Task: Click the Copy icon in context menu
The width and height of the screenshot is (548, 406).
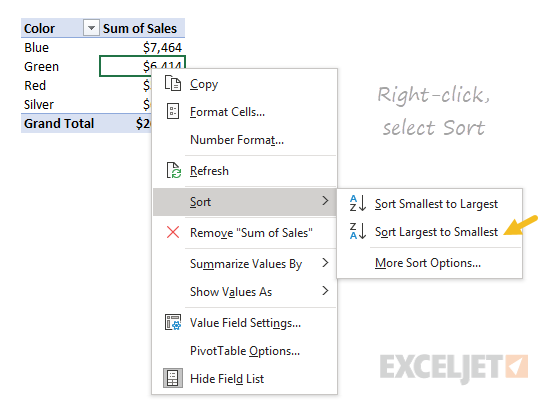Action: pyautogui.click(x=173, y=84)
